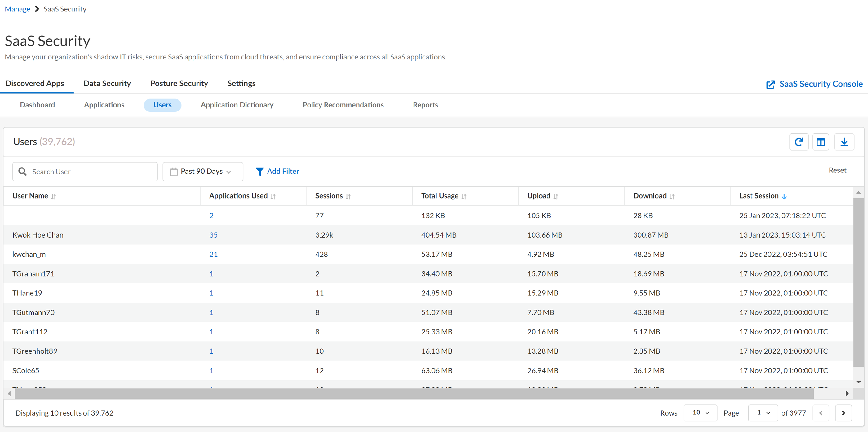The image size is (868, 432).
Task: Click the next page arrow button
Action: click(843, 413)
